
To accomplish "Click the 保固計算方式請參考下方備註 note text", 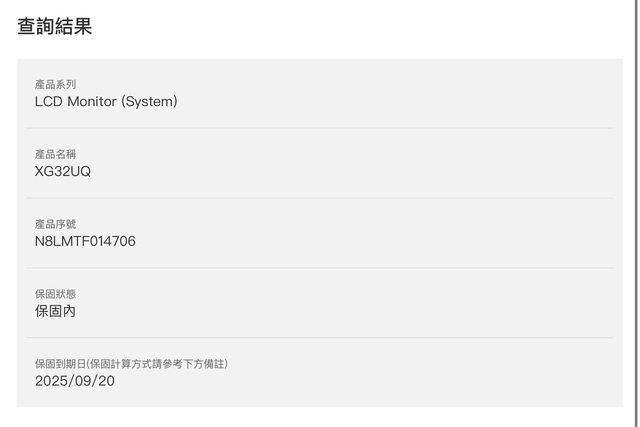I will point(158,364).
